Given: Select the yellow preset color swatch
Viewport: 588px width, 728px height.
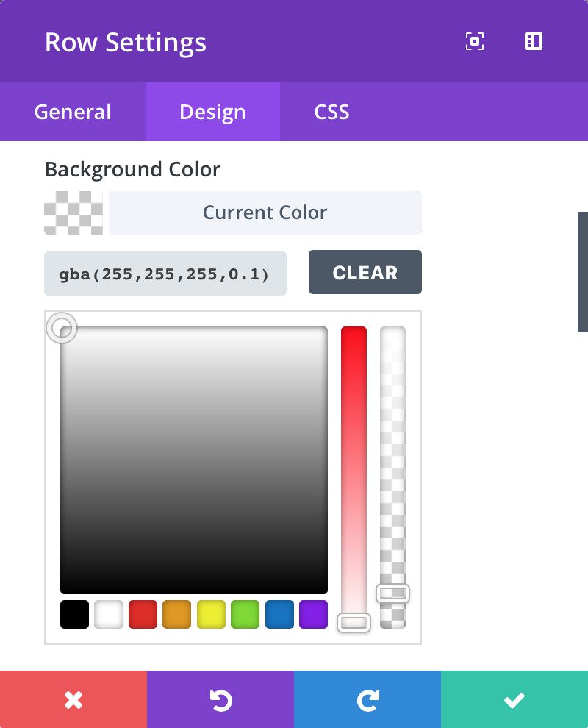Looking at the screenshot, I should [x=211, y=614].
